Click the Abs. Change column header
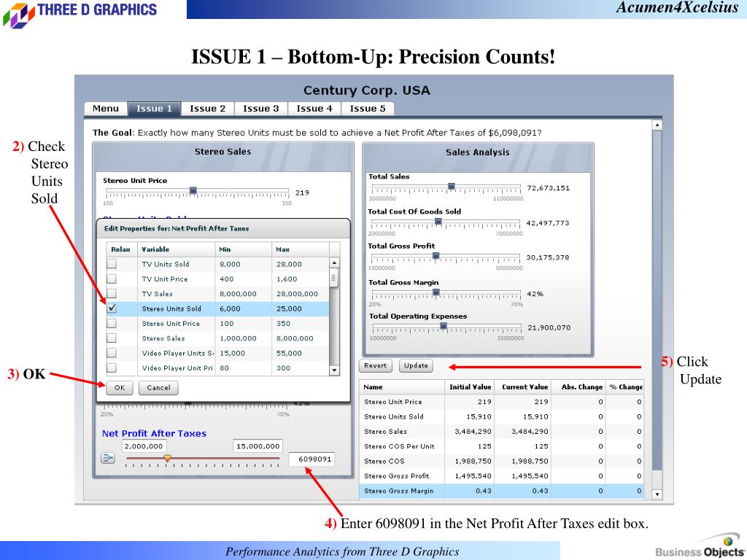Screen dimensions: 747x560 coord(578,387)
